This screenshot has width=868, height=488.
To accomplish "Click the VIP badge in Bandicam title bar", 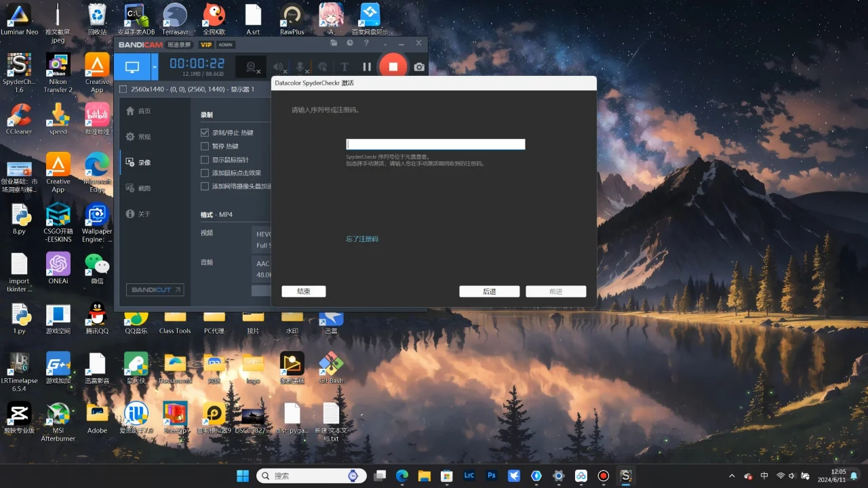I will [x=206, y=45].
